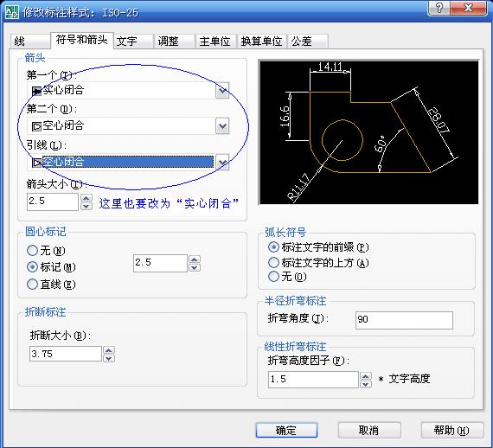Select the 直线(E) center mark option
The image size is (493, 448).
point(51,285)
